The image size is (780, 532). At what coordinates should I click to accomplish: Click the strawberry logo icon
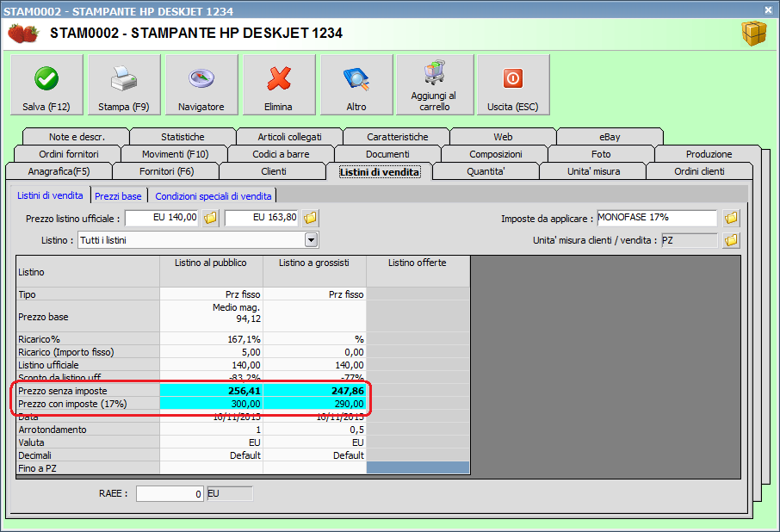[x=23, y=34]
